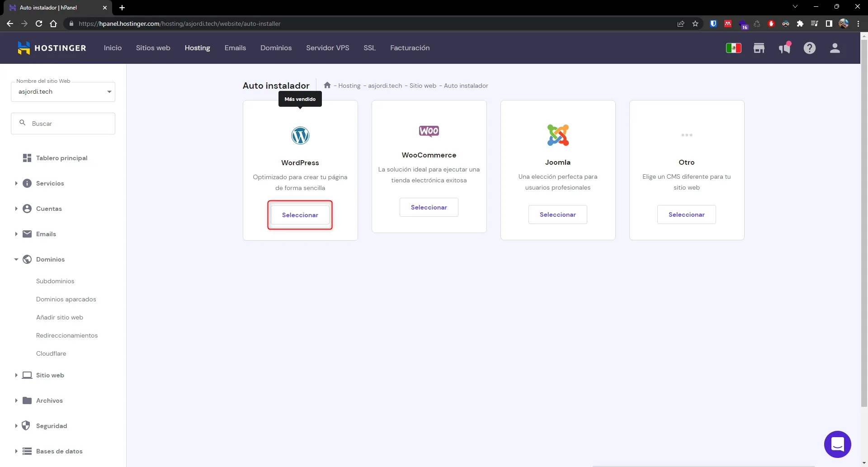Open Dominios in the top navigation

[276, 48]
